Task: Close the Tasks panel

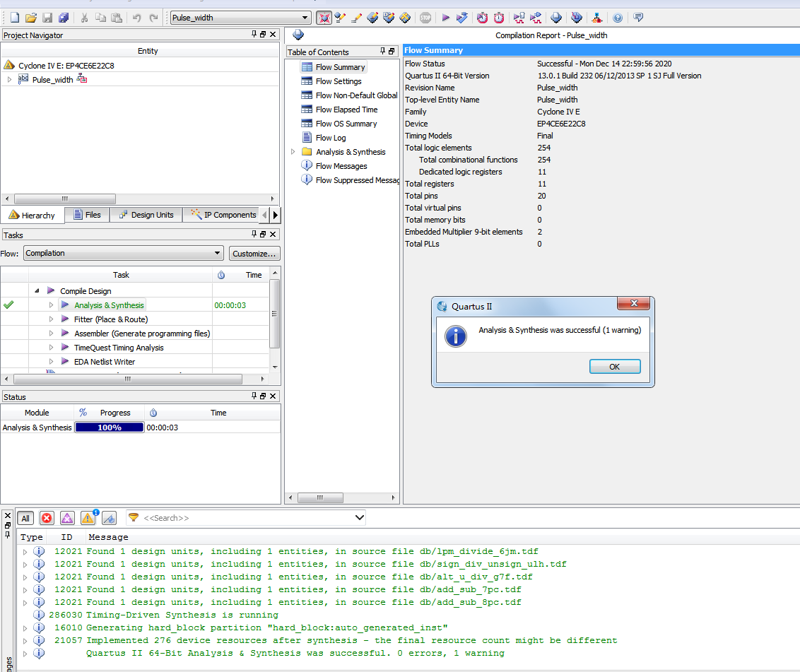Action: 273,234
